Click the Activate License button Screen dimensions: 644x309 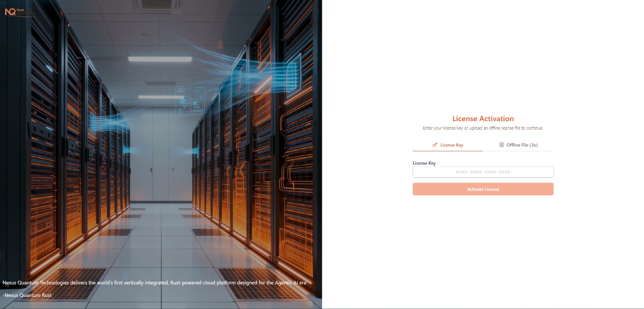tap(483, 189)
